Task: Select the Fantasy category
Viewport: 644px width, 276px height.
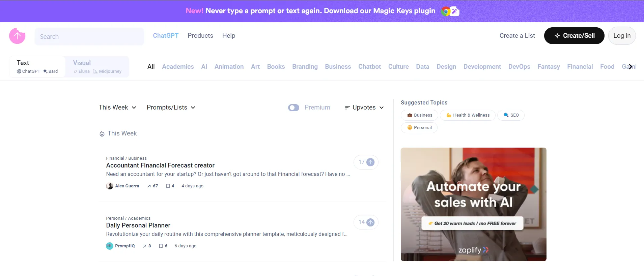Action: tap(549, 67)
